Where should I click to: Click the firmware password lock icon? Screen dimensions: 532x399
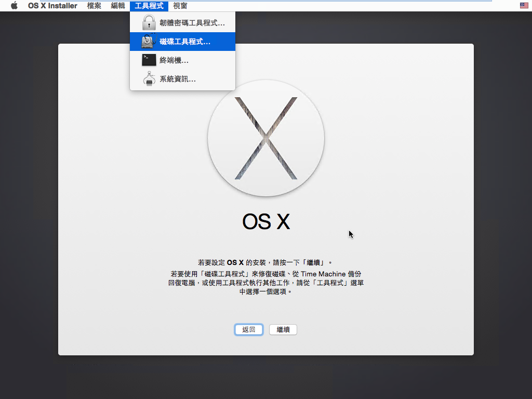[149, 22]
